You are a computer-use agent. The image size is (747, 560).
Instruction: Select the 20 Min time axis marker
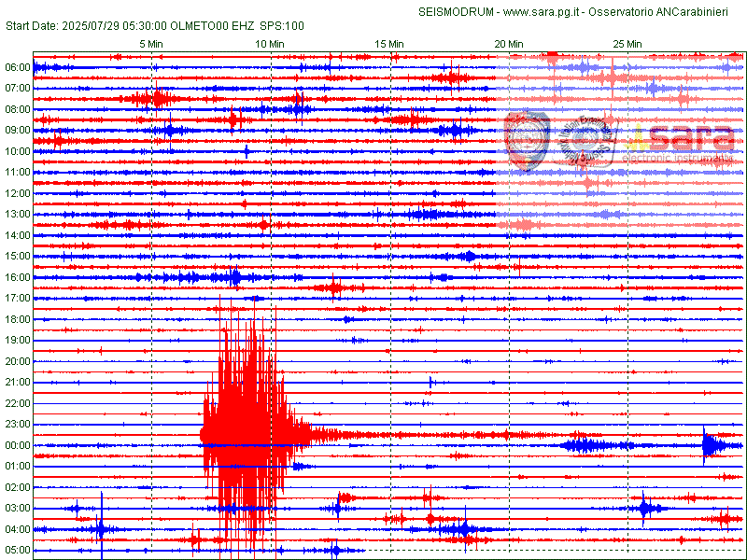508,44
